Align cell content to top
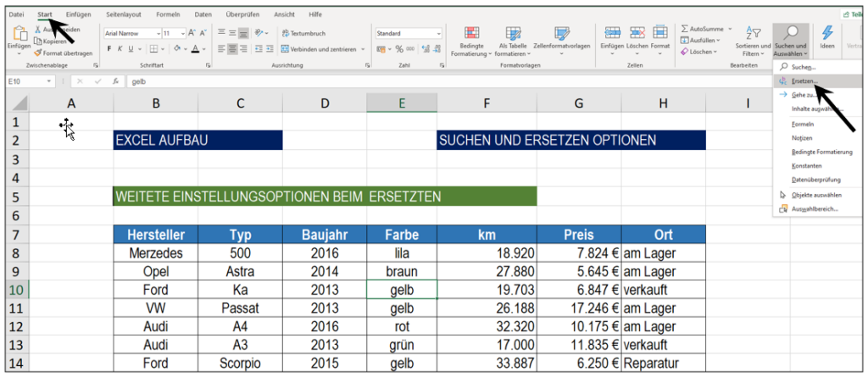The width and height of the screenshot is (868, 377). [221, 33]
